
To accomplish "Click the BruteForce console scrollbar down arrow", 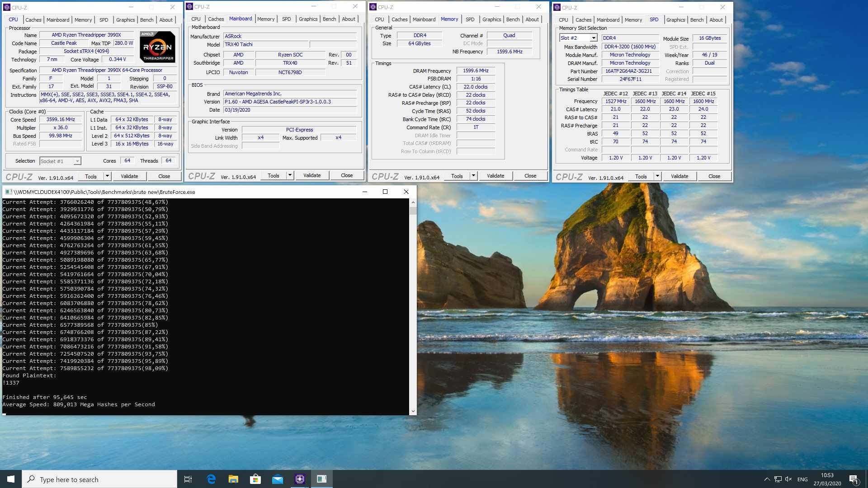I will [x=412, y=411].
